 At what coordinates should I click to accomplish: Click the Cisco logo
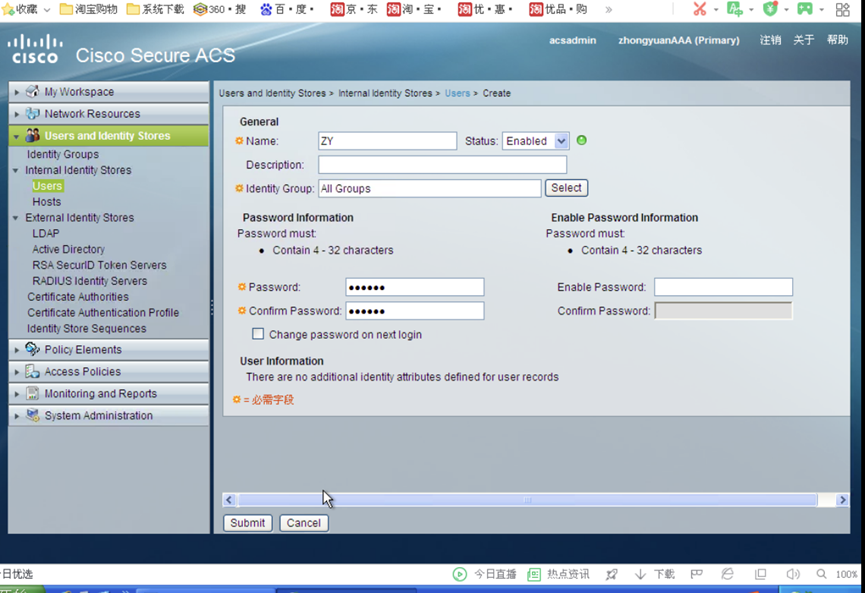(35, 49)
